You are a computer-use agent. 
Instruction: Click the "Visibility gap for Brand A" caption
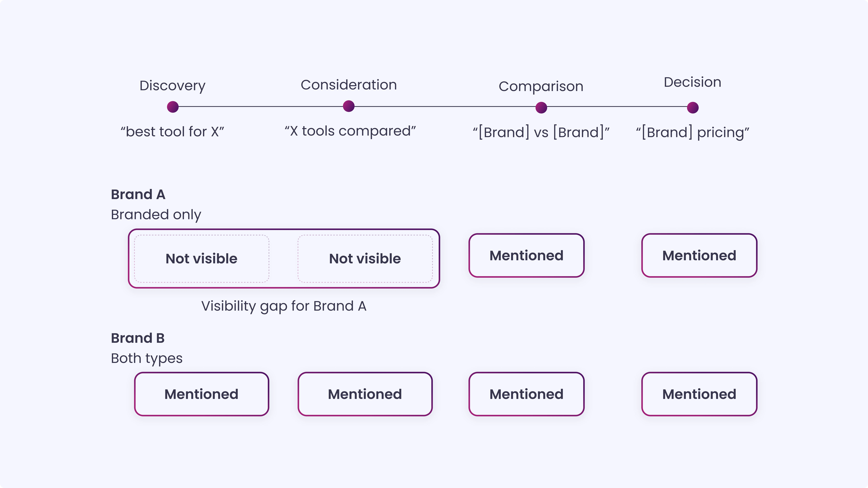284,306
